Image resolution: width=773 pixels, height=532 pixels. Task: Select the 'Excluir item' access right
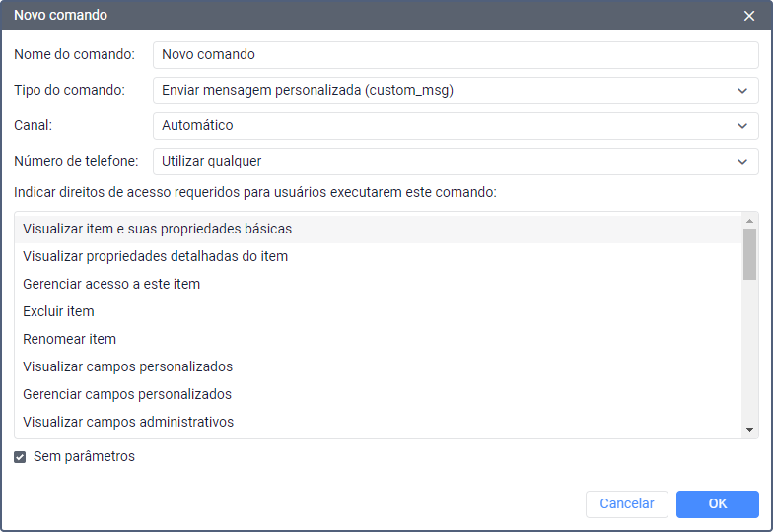click(59, 311)
